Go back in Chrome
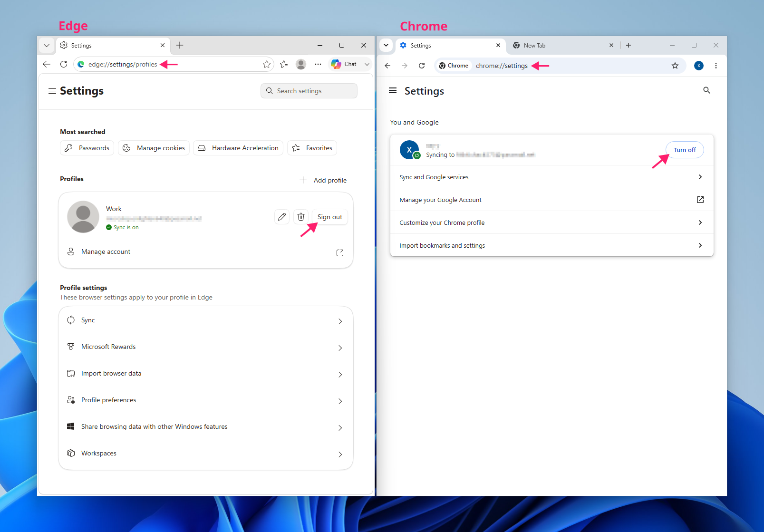 (387, 66)
